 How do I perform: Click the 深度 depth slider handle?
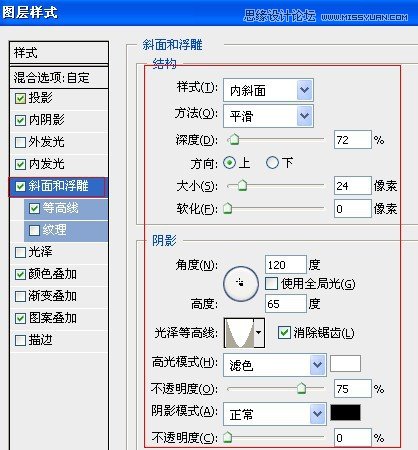click(x=234, y=140)
